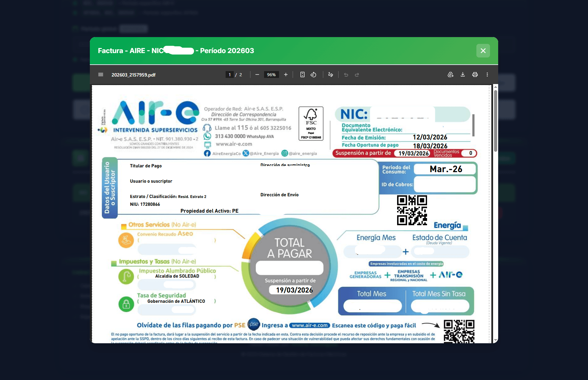Click the www.air-e.com link badge

310,325
